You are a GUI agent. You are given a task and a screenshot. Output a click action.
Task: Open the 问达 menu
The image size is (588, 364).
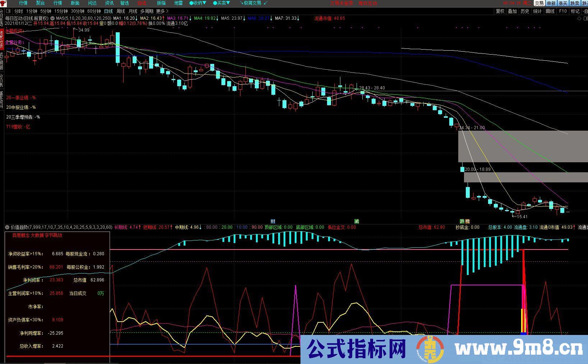coord(92,3)
